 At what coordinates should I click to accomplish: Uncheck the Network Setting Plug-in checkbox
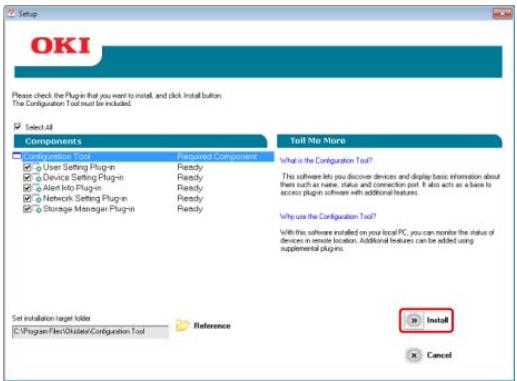27,198
